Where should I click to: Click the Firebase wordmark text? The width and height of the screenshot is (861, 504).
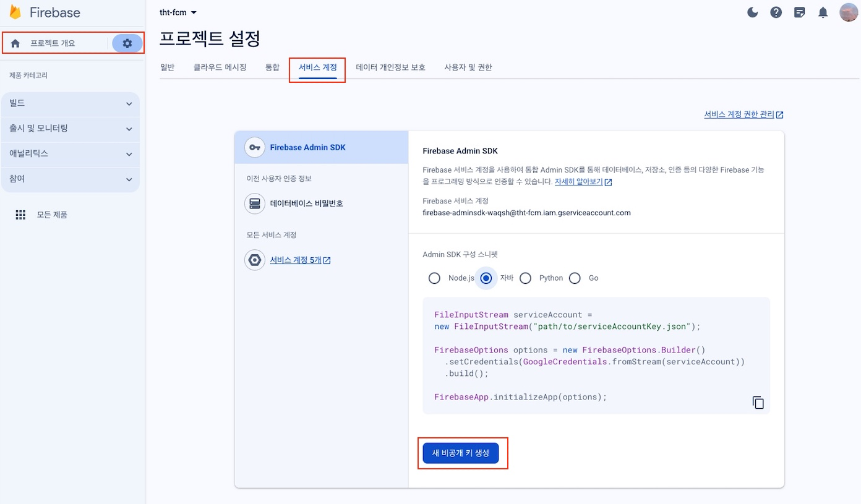click(55, 12)
